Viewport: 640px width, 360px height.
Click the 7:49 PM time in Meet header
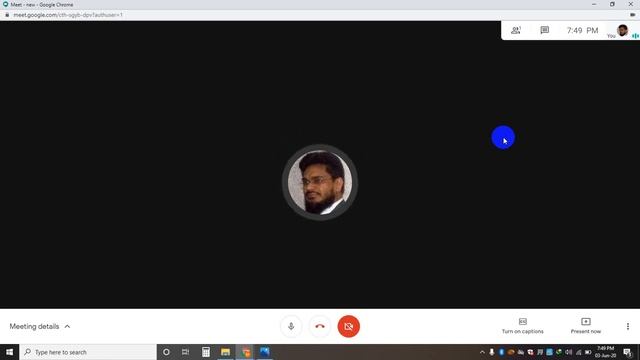582,31
